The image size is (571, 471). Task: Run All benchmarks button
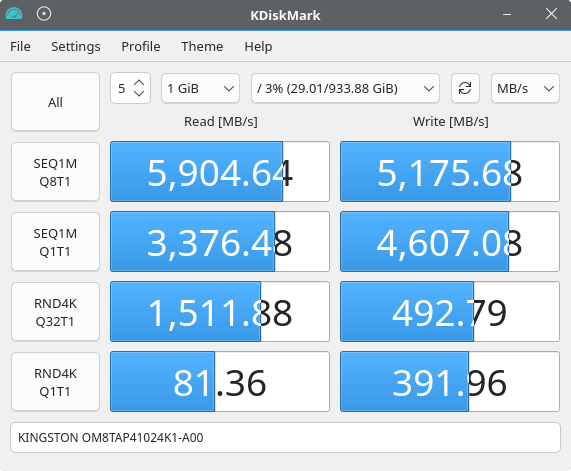(x=55, y=102)
